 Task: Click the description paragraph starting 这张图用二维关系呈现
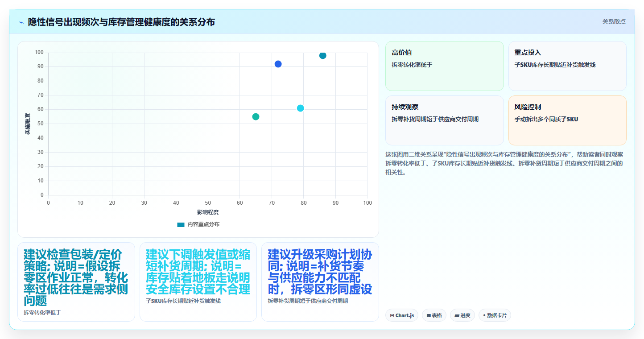click(504, 163)
